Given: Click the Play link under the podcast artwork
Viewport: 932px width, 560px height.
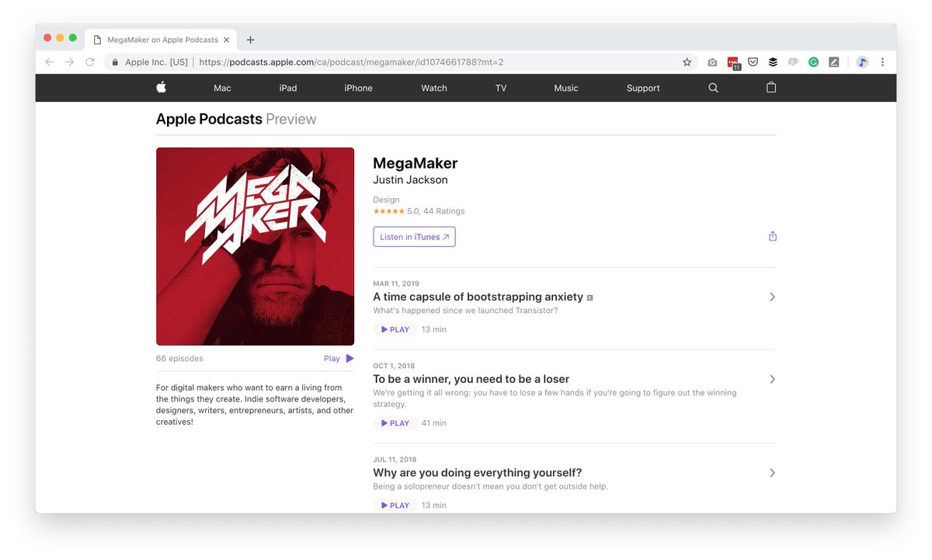Looking at the screenshot, I should (339, 359).
